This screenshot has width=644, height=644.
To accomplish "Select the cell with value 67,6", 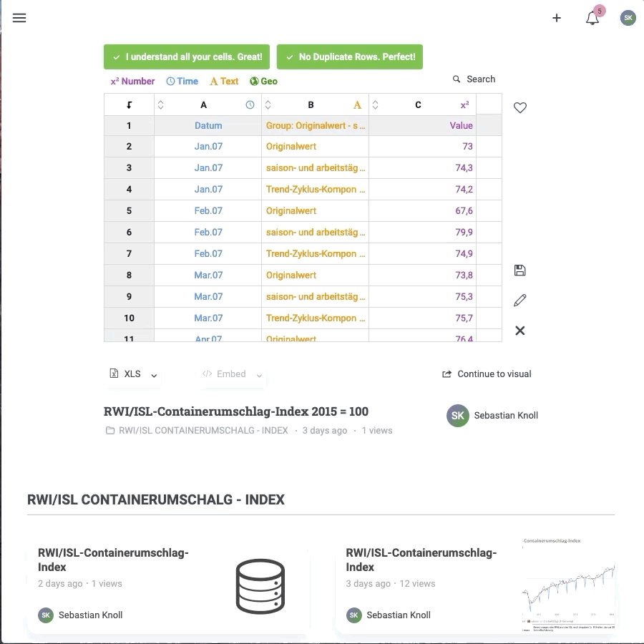I will coord(422,210).
